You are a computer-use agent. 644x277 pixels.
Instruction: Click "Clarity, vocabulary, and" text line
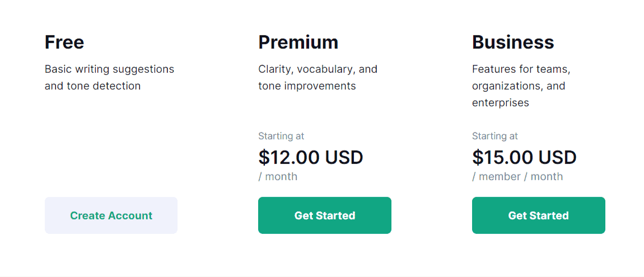(x=318, y=69)
